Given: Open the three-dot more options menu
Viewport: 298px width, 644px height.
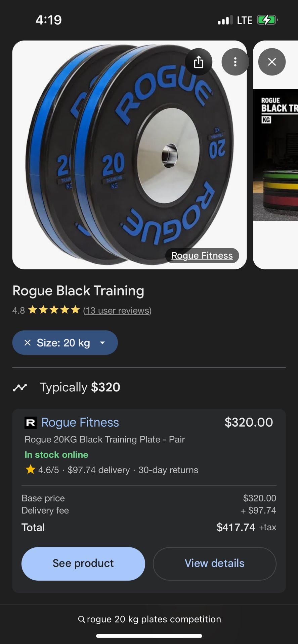Looking at the screenshot, I should coord(235,62).
